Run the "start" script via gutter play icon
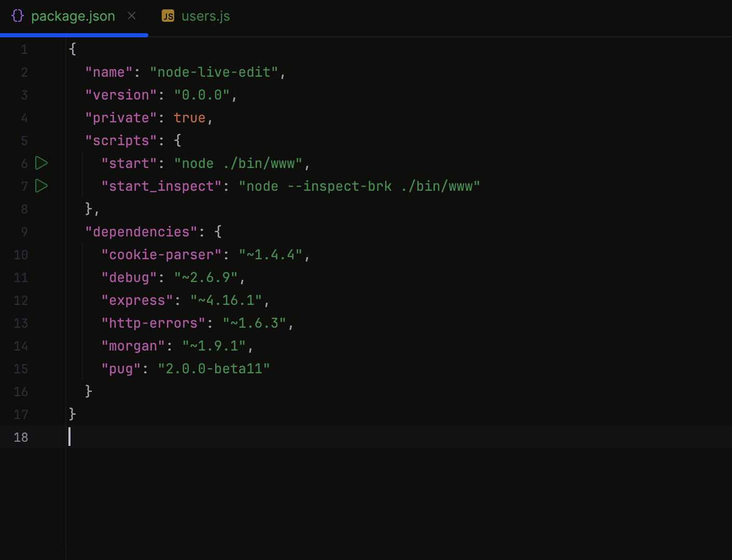Viewport: 732px width, 560px height. tap(41, 163)
